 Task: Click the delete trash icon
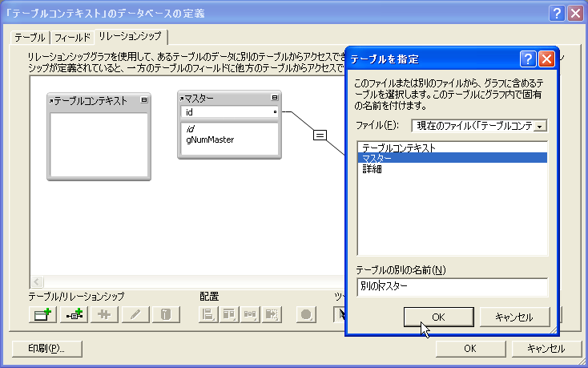point(163,315)
